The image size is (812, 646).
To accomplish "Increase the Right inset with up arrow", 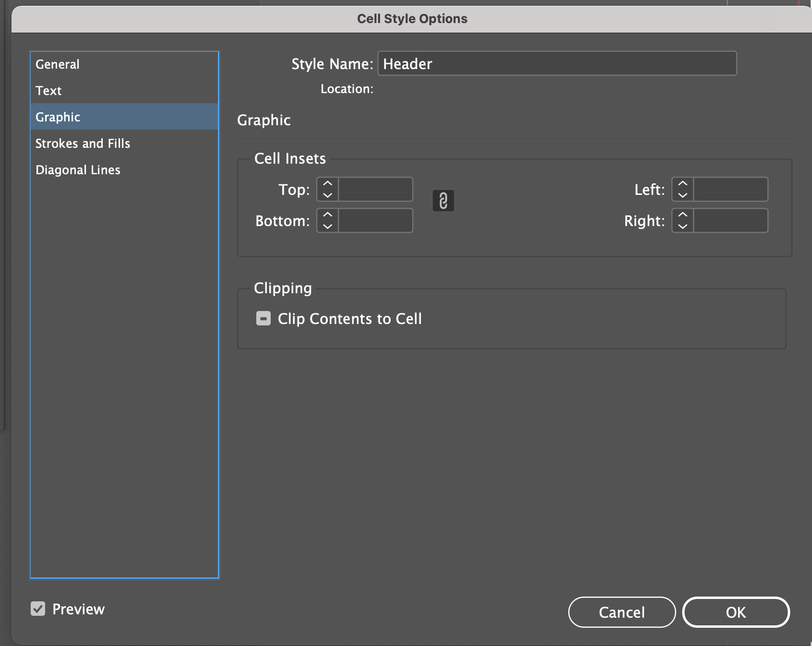I will [683, 215].
